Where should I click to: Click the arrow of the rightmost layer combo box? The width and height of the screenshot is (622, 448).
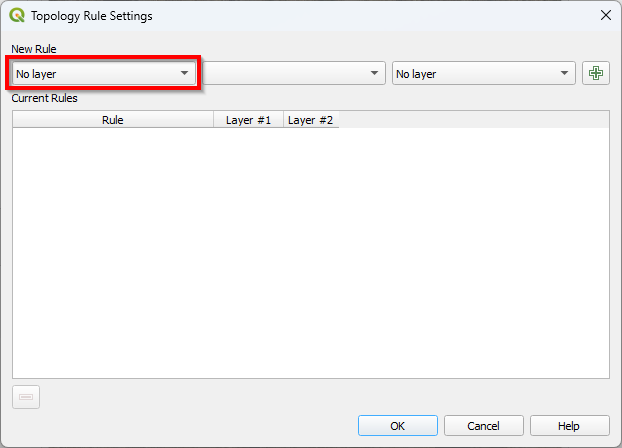pyautogui.click(x=564, y=73)
